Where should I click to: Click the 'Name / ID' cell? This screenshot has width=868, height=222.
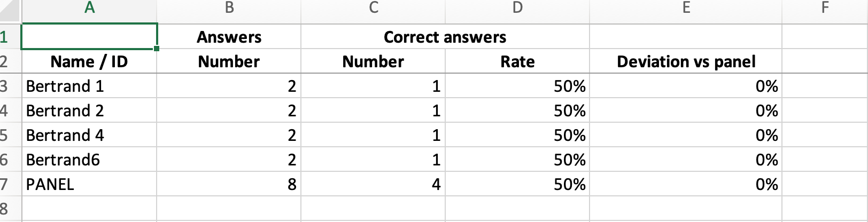89,61
